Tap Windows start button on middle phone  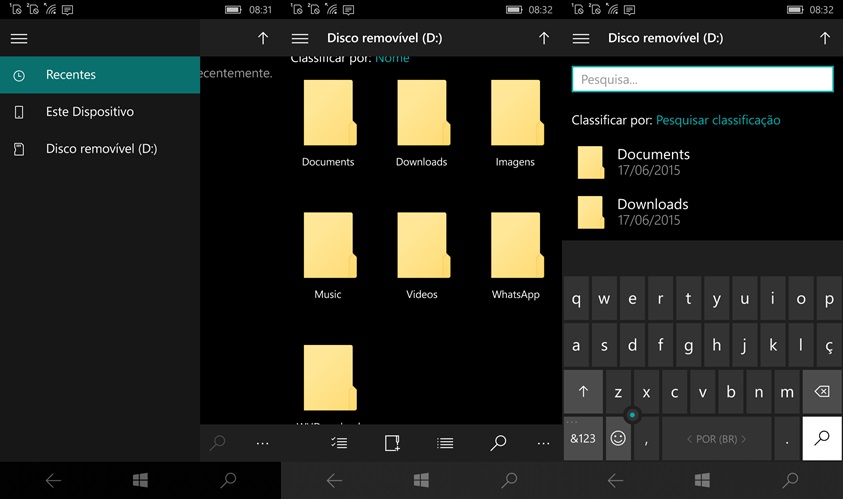tap(422, 480)
